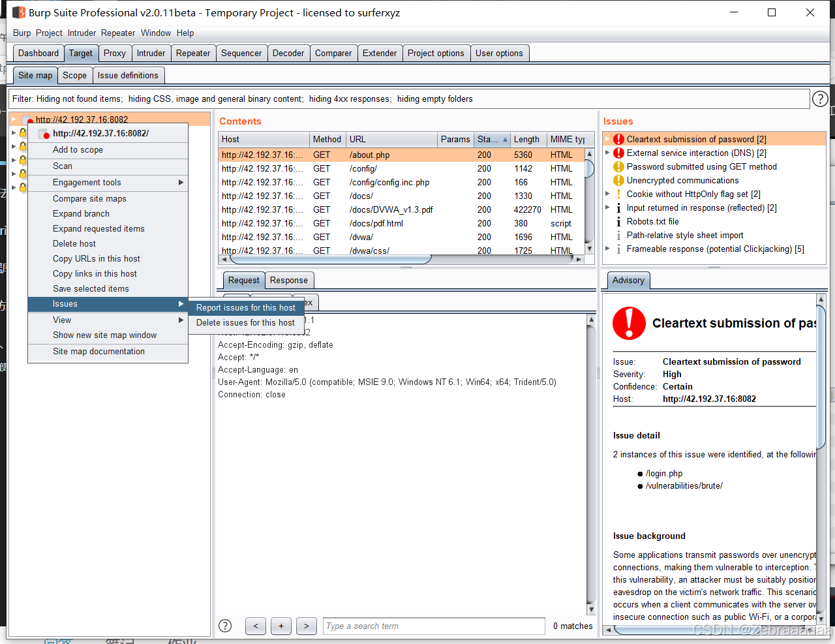Choose Add to scope from context menu
Image resolution: width=835 pixels, height=644 pixels.
click(108, 149)
